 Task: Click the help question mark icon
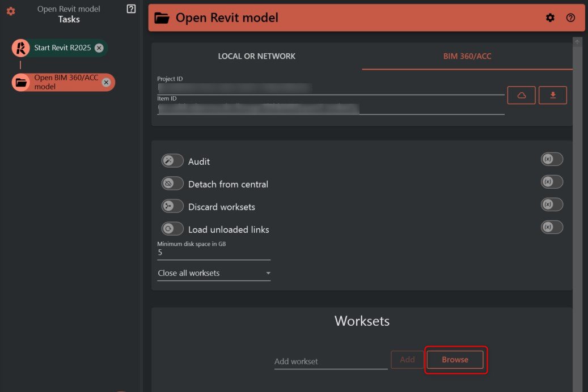pyautogui.click(x=572, y=18)
